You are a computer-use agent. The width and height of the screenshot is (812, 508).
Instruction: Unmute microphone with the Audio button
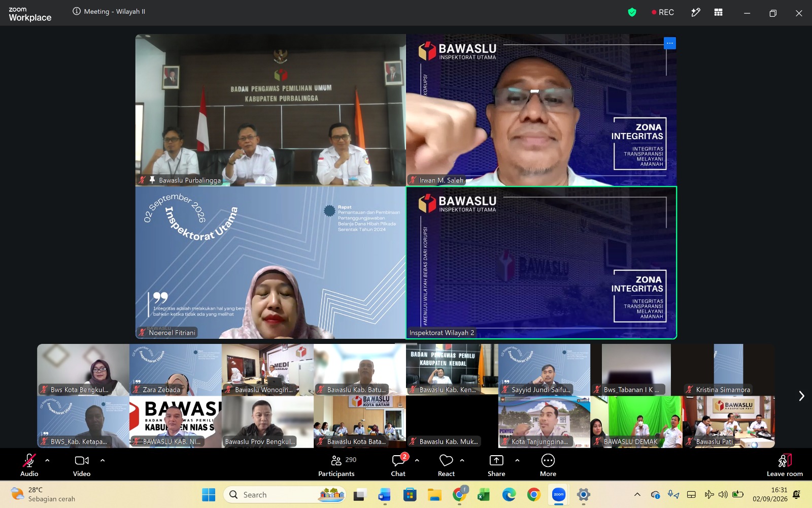[29, 465]
